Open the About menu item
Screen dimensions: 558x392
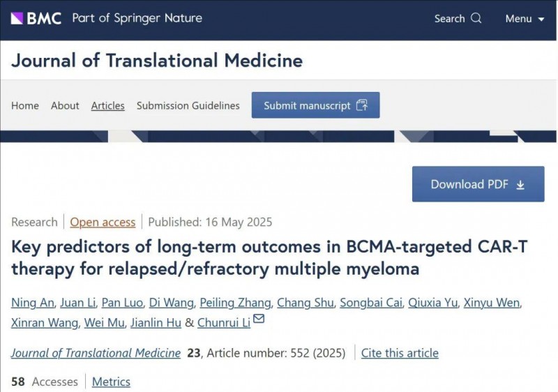click(x=65, y=105)
